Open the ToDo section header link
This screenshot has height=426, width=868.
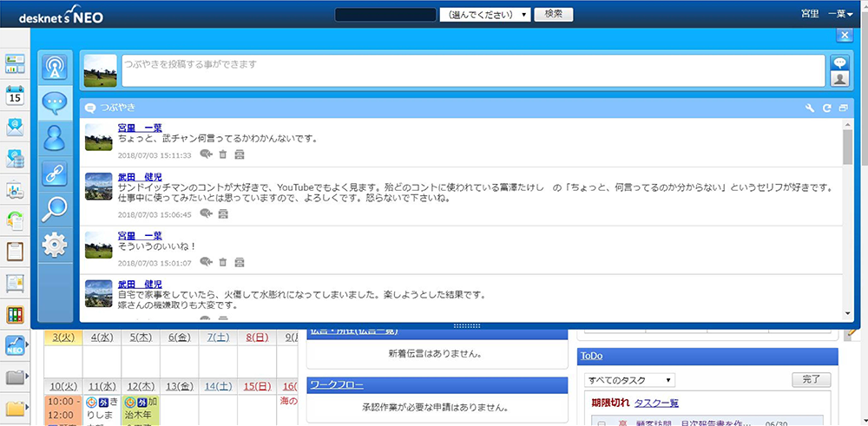592,356
